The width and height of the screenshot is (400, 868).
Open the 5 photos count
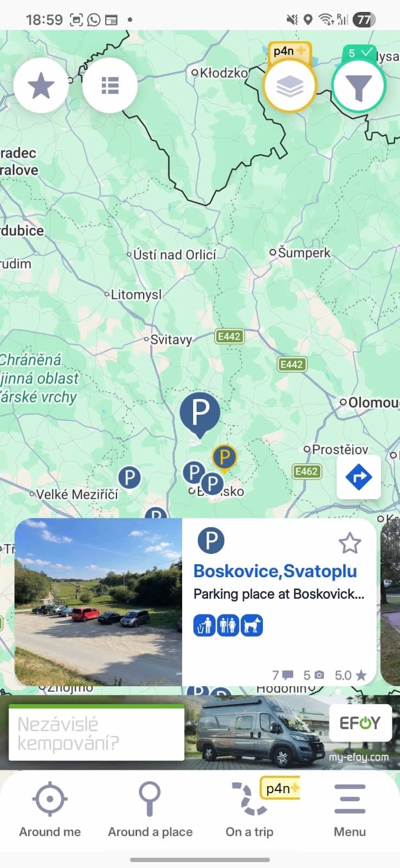pyautogui.click(x=313, y=675)
